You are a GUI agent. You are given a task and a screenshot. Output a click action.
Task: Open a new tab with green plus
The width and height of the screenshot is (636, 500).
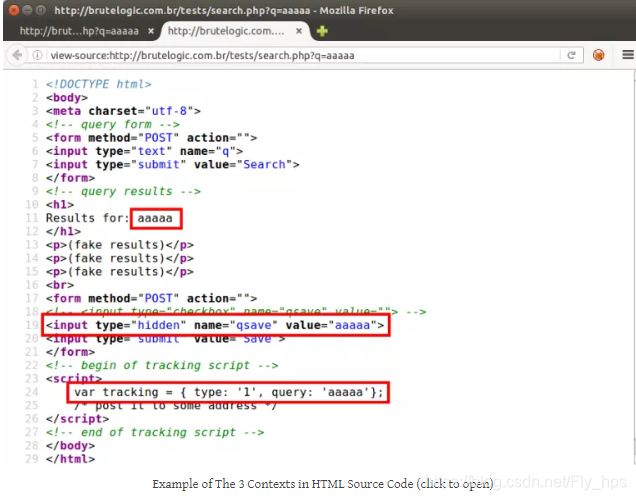[x=322, y=31]
